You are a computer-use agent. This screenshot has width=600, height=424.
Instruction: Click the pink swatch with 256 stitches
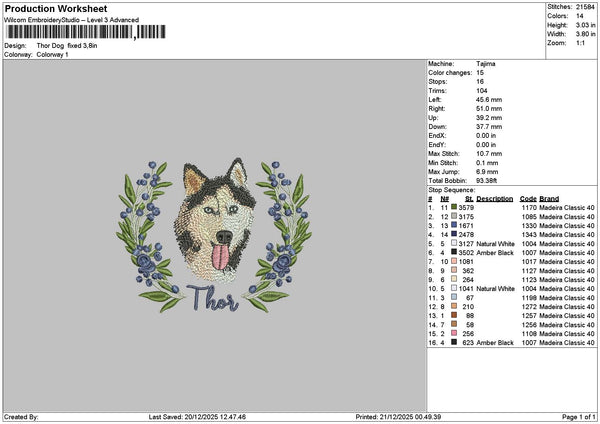pyautogui.click(x=454, y=333)
